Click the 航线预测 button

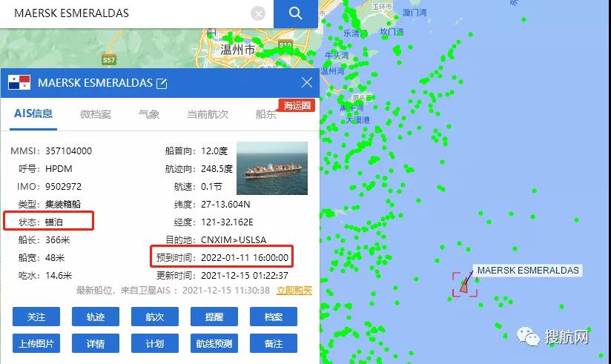[214, 343]
